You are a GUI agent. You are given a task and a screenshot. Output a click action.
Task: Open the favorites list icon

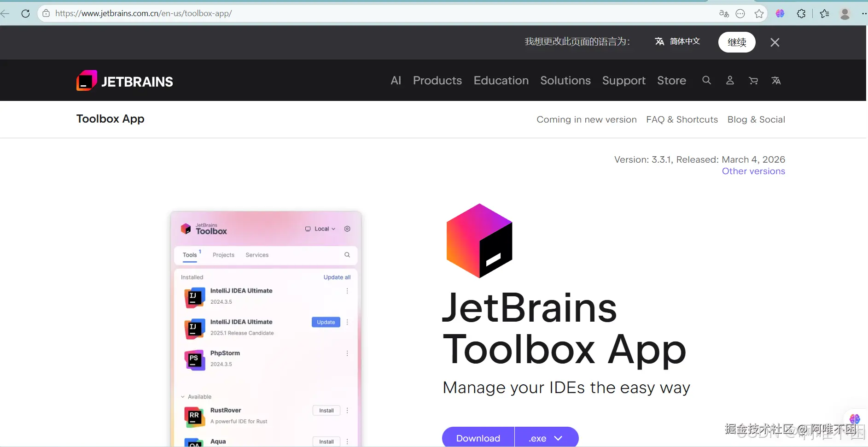tap(824, 14)
